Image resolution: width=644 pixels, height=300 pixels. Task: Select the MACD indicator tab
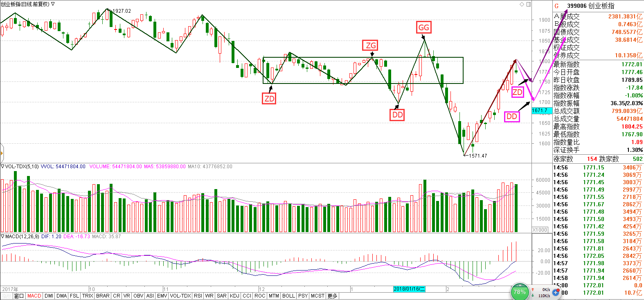(x=34, y=296)
